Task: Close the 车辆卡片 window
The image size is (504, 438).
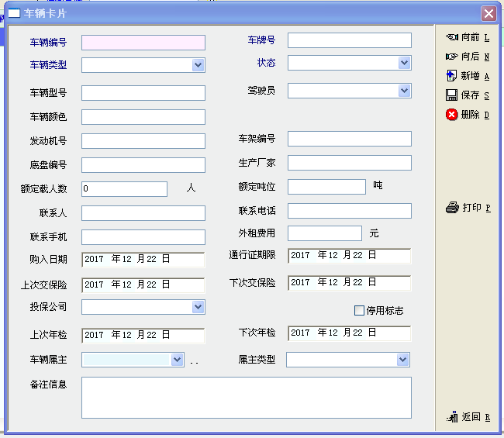Action: point(488,13)
